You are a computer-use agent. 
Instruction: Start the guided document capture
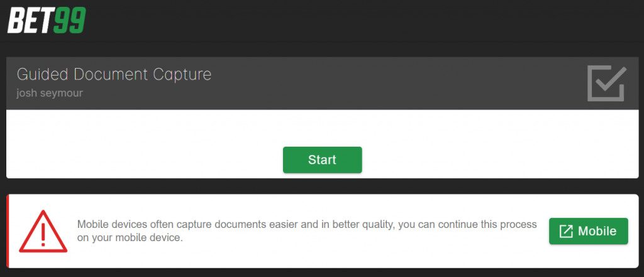click(x=323, y=160)
